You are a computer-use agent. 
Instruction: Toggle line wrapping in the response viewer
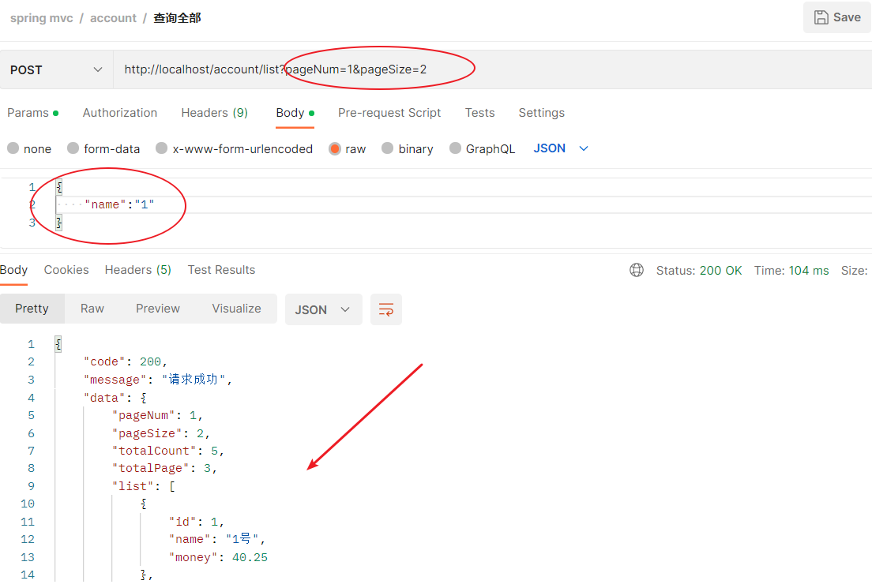(385, 309)
